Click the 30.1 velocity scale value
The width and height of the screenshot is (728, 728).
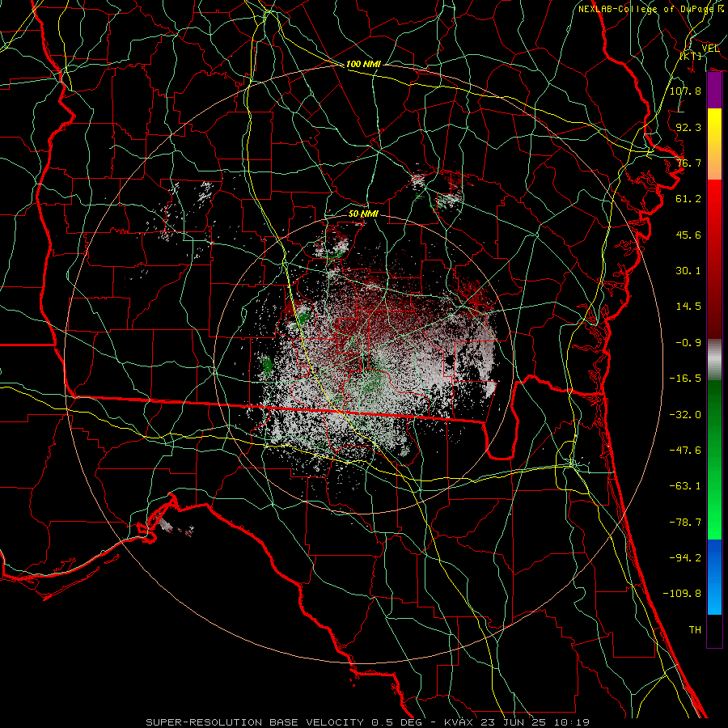688,271
